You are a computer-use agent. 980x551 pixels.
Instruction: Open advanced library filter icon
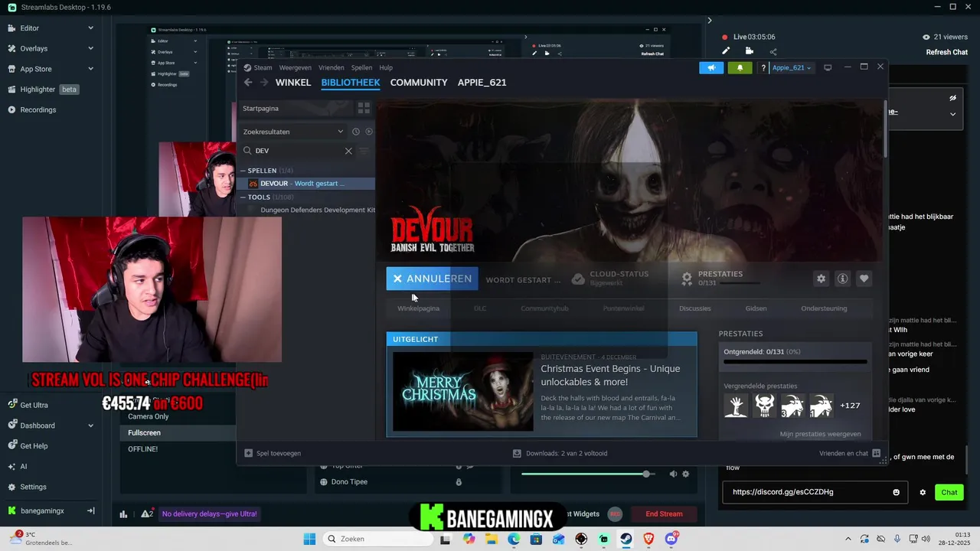(x=364, y=151)
